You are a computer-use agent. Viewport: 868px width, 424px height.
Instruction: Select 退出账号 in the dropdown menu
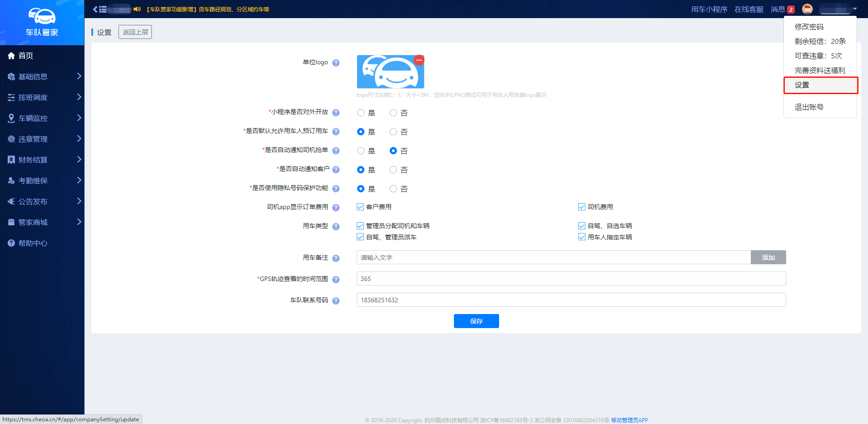pyautogui.click(x=809, y=107)
